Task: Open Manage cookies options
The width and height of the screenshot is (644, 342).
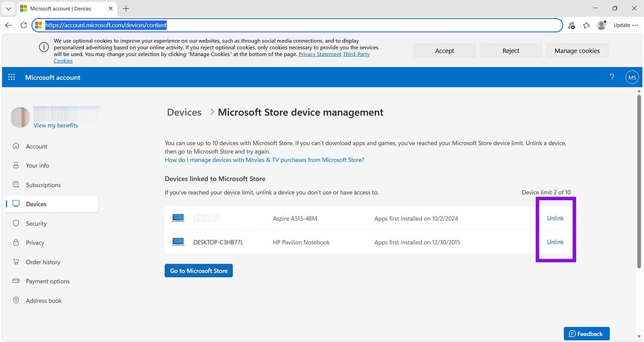Action: tap(577, 51)
